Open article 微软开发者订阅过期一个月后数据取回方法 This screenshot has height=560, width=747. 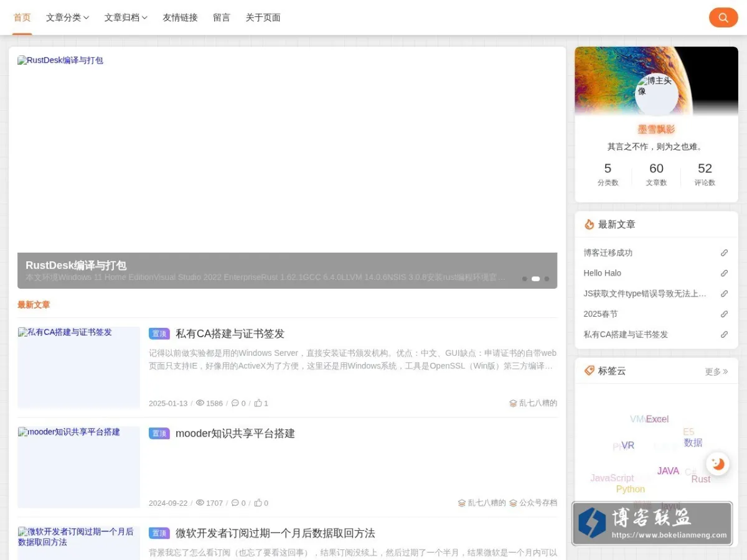coord(275,533)
